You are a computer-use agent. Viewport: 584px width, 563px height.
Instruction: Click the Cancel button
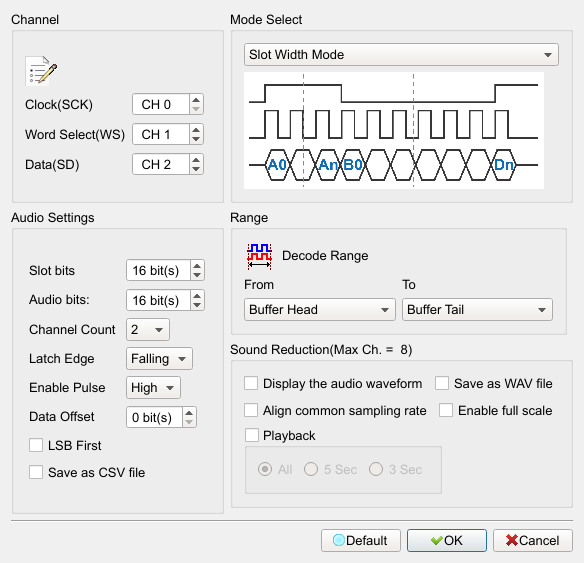(533, 540)
